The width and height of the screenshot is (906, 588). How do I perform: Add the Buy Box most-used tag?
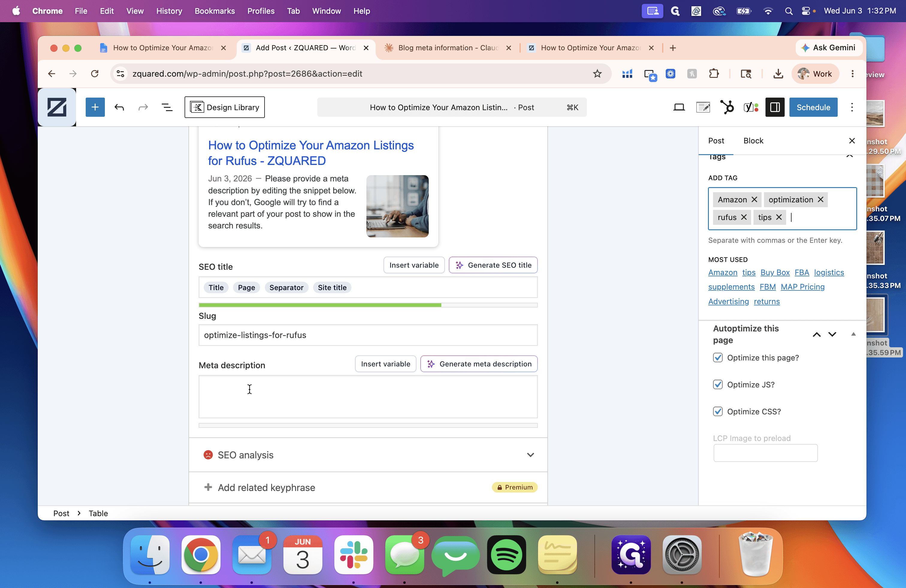tap(775, 272)
